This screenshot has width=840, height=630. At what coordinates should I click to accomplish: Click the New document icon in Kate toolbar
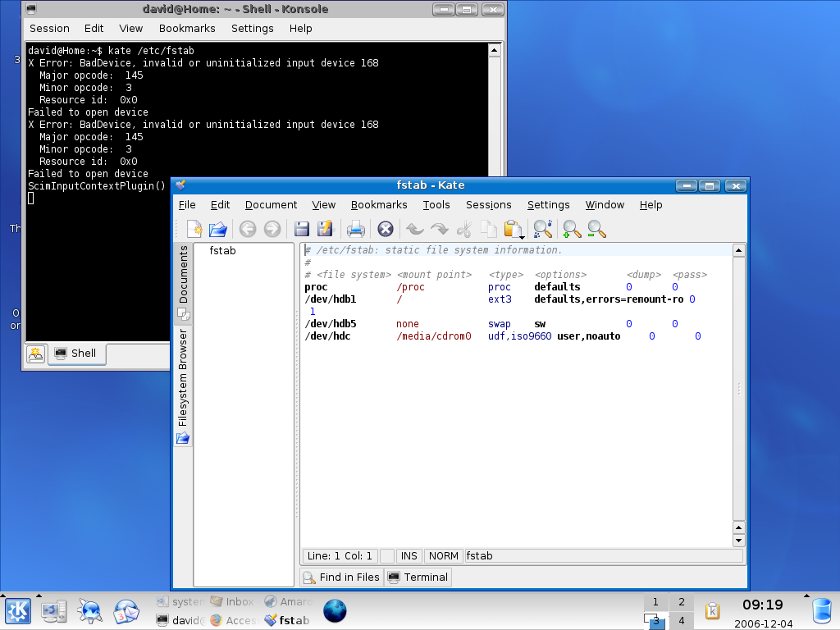point(194,230)
